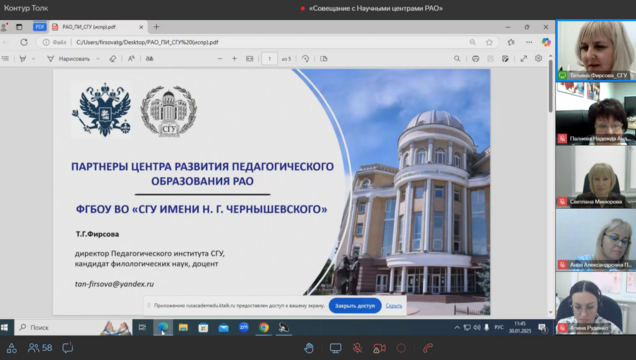The height and width of the screenshot is (360, 636).
Task: Click the Скрыть link in sharing bar
Action: tap(393, 306)
